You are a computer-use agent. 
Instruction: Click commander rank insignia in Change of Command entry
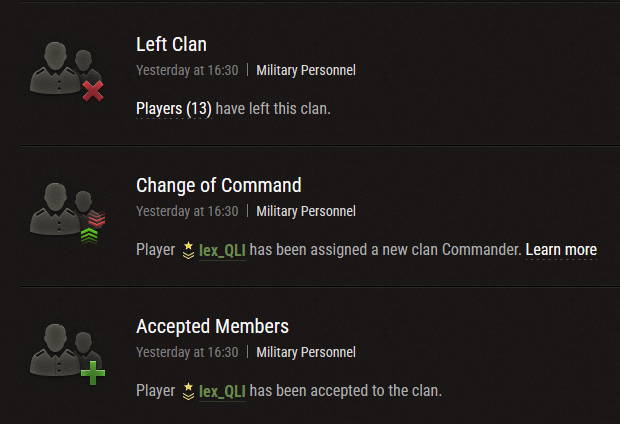coord(188,250)
